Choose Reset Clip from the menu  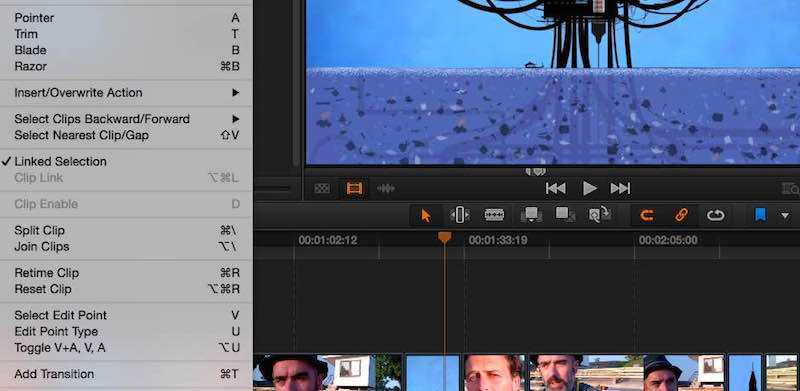126,289
